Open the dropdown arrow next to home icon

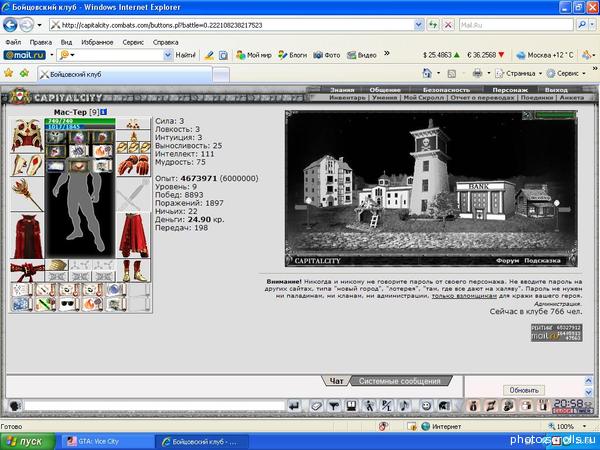pos(438,73)
